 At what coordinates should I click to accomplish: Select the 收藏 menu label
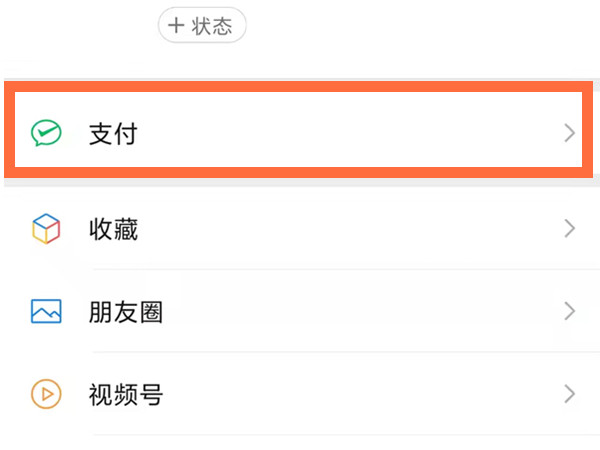[113, 230]
